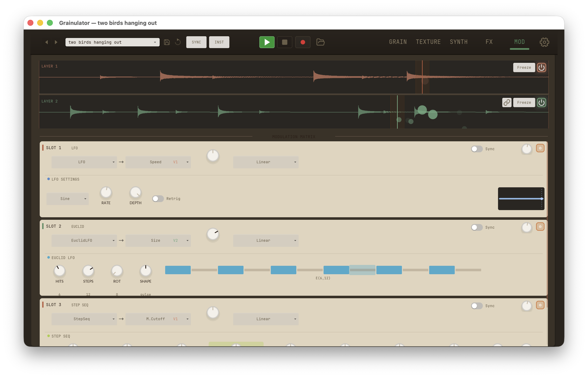The width and height of the screenshot is (588, 378).
Task: Revert preset with the reload icon
Action: point(178,42)
